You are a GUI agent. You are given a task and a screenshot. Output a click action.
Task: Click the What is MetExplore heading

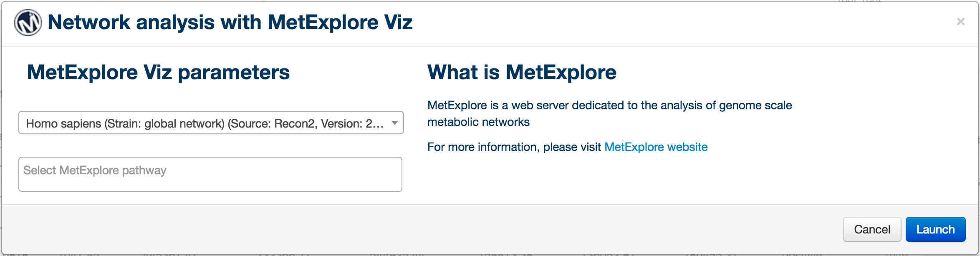coord(522,72)
